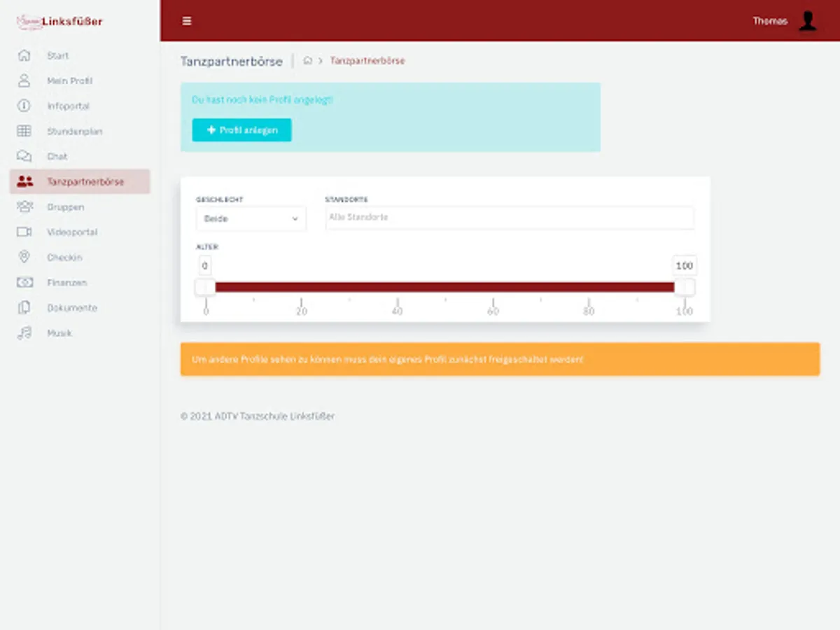Click the Musik note icon
Screen dimensions: 840x630
tap(24, 332)
